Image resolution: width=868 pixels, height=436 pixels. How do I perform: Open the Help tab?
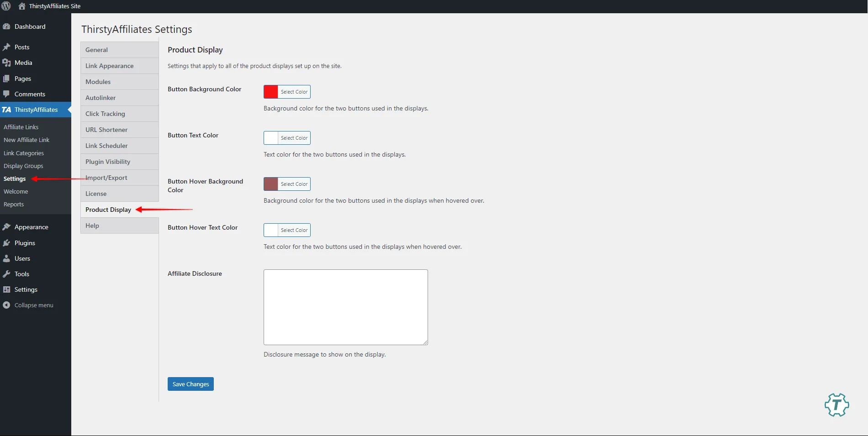[120, 226]
